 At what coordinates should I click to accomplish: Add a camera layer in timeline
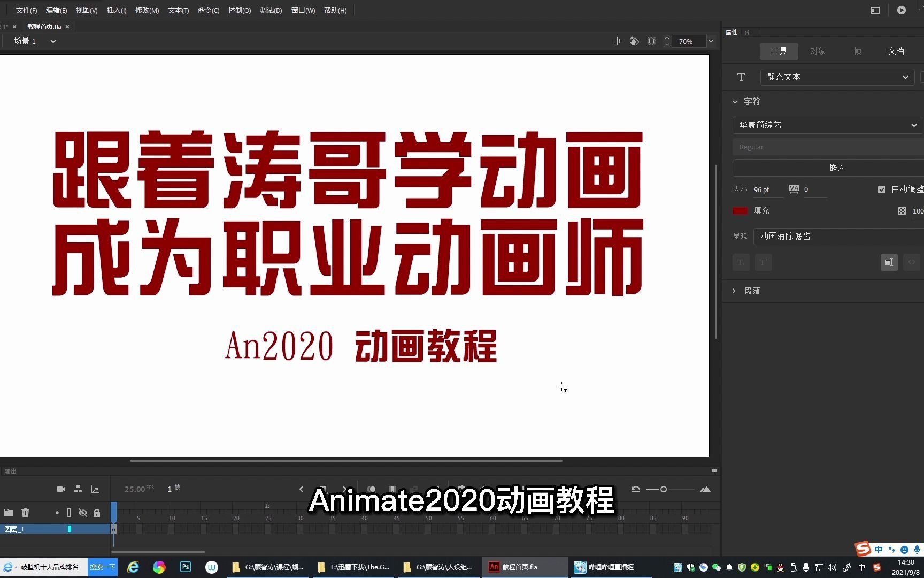61,489
